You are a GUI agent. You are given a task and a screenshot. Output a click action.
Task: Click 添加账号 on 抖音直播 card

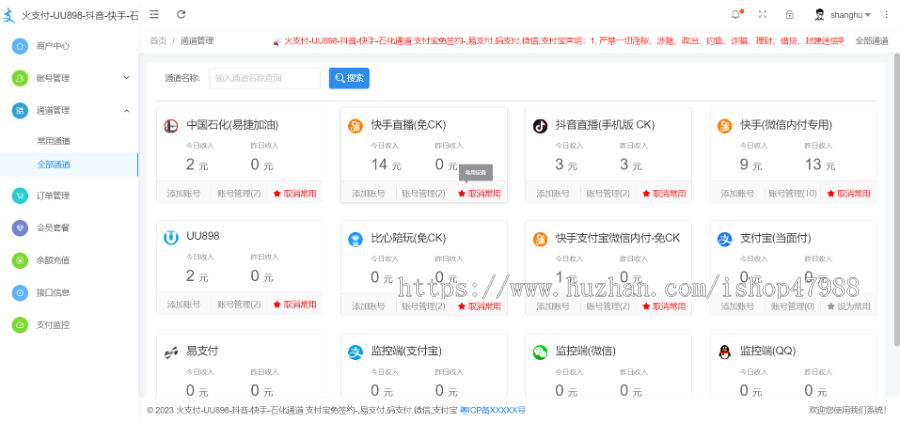pyautogui.click(x=553, y=193)
